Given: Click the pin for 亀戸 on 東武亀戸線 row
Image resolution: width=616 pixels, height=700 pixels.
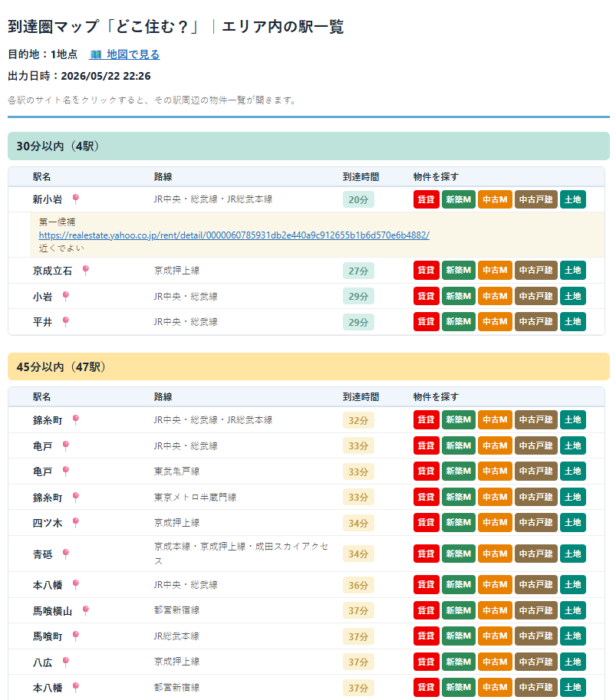Looking at the screenshot, I should (x=66, y=471).
